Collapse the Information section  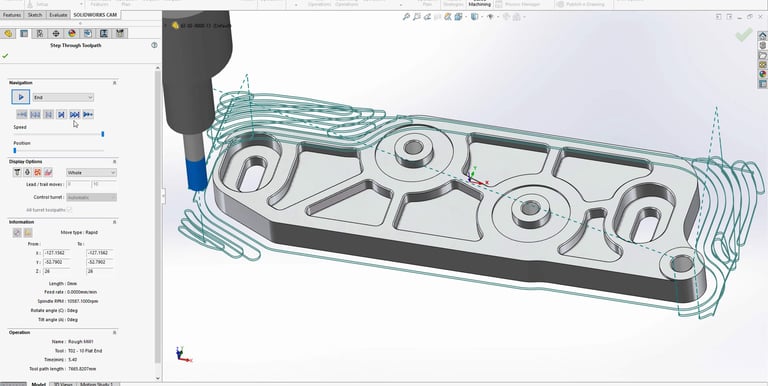click(x=115, y=222)
